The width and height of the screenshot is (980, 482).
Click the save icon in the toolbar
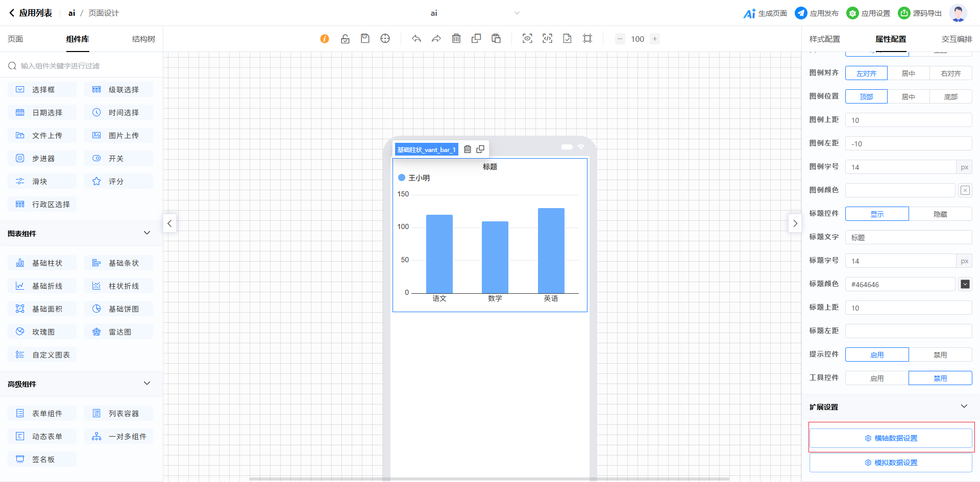pyautogui.click(x=365, y=39)
